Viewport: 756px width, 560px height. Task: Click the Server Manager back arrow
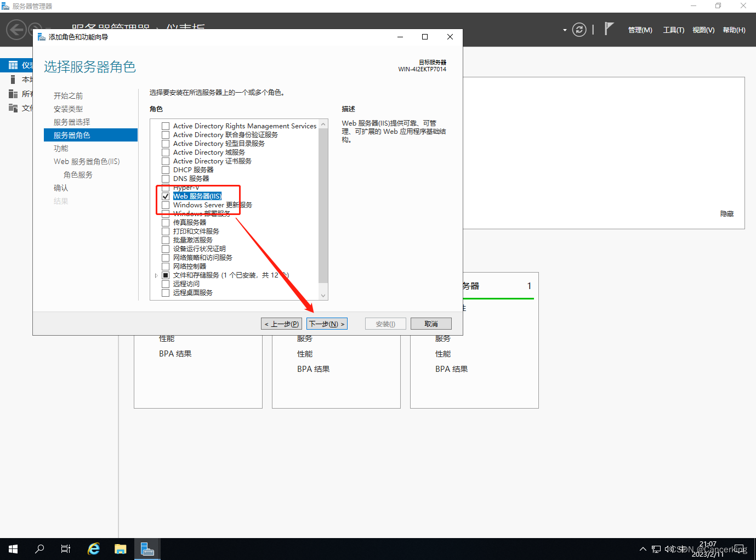[16, 30]
